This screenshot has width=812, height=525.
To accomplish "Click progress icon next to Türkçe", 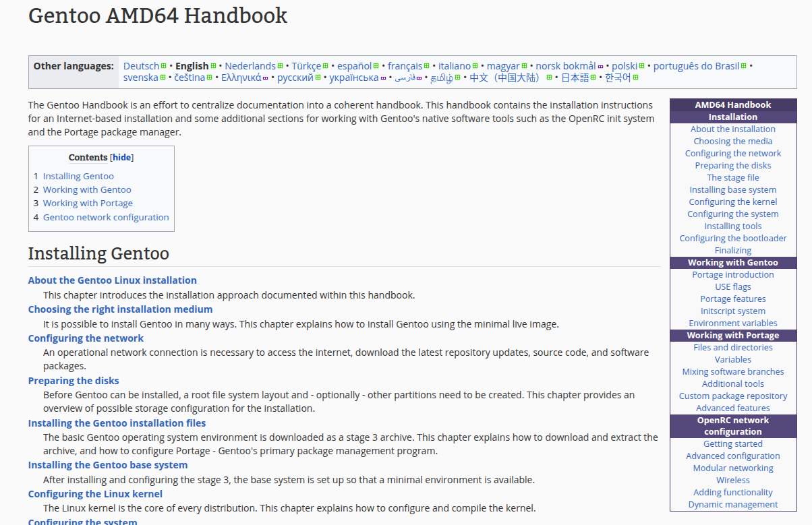I will pos(325,66).
